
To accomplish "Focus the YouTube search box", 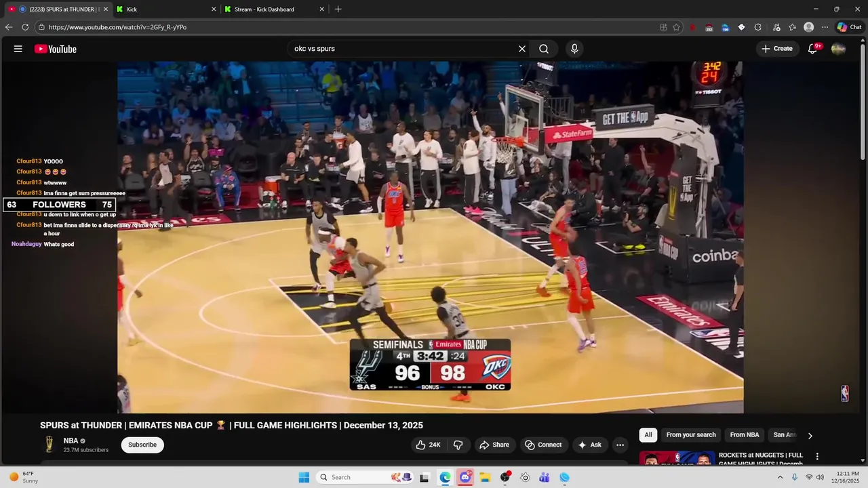I will coord(403,49).
